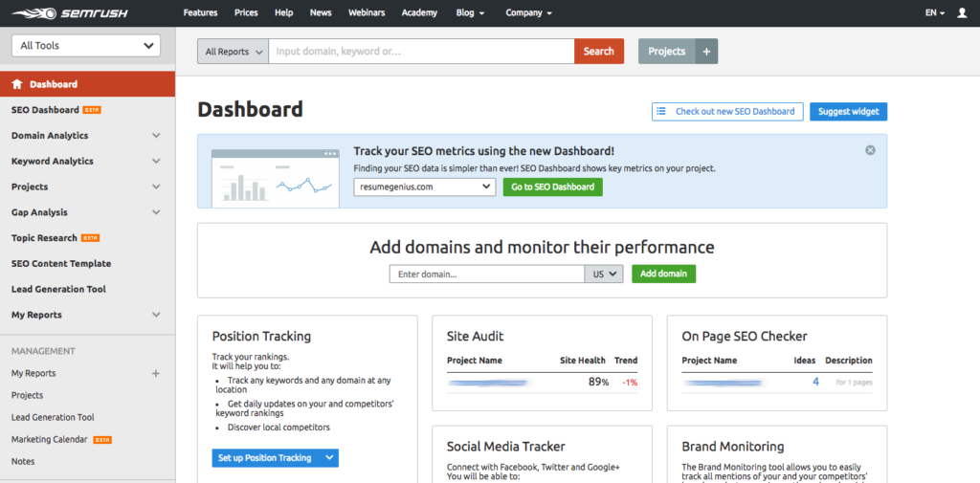Click the 89% site health value

pyautogui.click(x=598, y=382)
